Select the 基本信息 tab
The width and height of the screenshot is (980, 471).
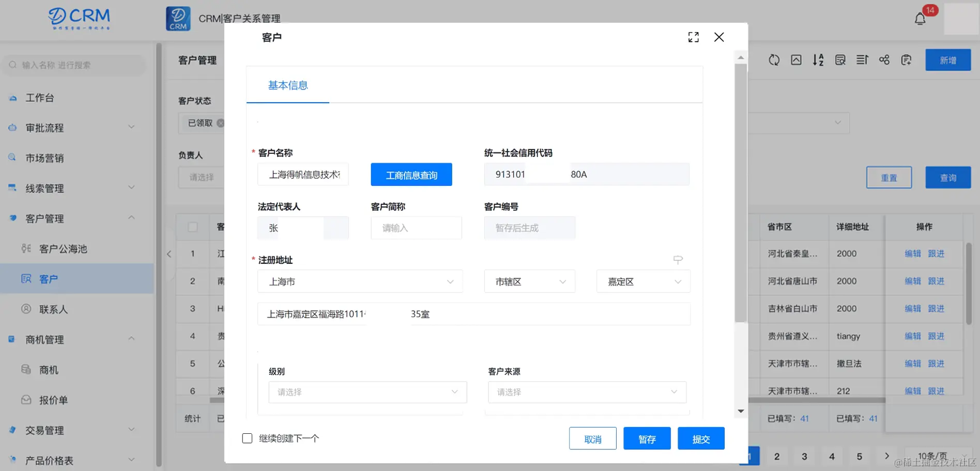(x=288, y=85)
